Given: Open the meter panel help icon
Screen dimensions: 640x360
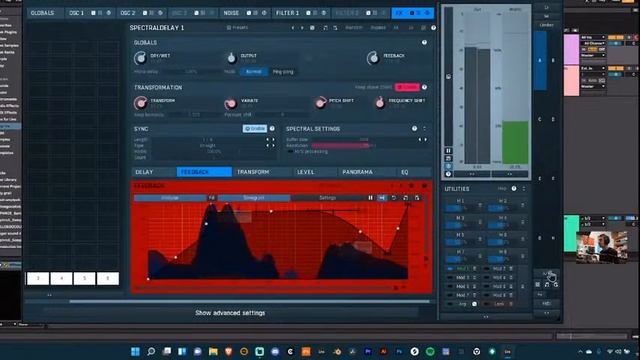Looking at the screenshot, I should [448, 174].
